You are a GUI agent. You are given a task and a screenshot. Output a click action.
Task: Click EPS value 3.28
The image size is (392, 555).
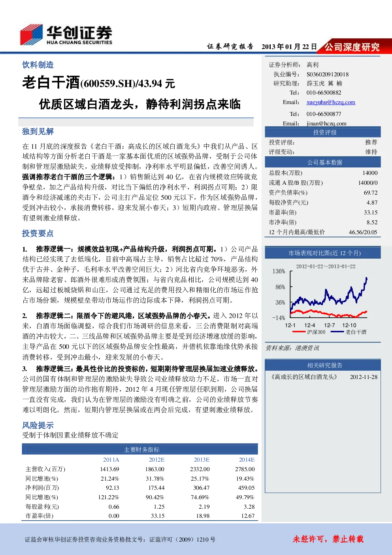pos(249,507)
